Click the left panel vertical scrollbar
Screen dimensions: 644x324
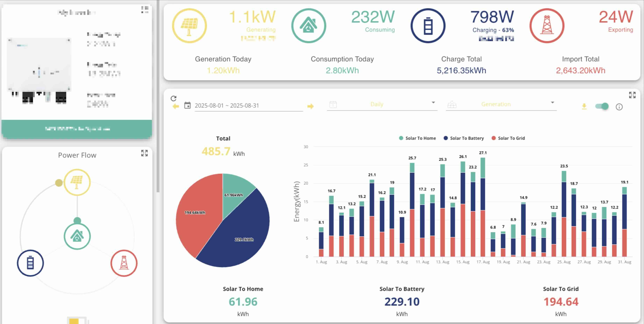pos(158,96)
